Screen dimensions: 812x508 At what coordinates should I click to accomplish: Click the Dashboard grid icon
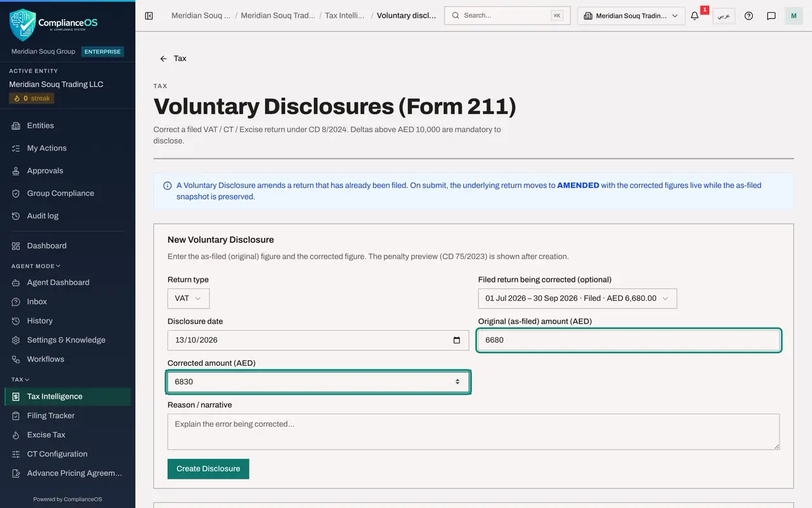click(x=16, y=246)
